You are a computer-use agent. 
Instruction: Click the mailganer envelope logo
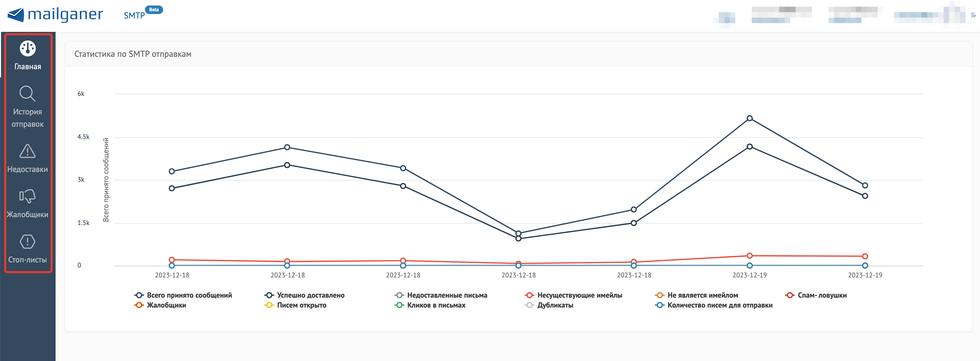(x=16, y=15)
